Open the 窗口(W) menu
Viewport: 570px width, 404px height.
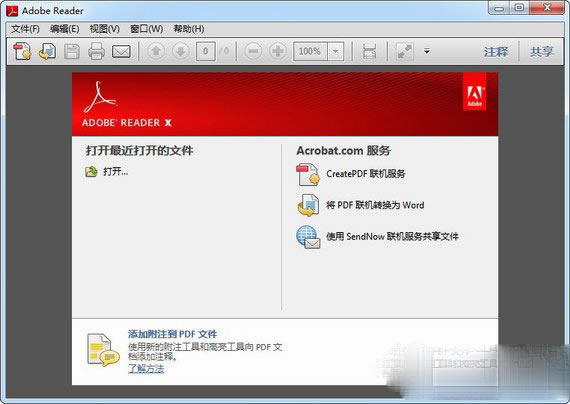pos(146,29)
